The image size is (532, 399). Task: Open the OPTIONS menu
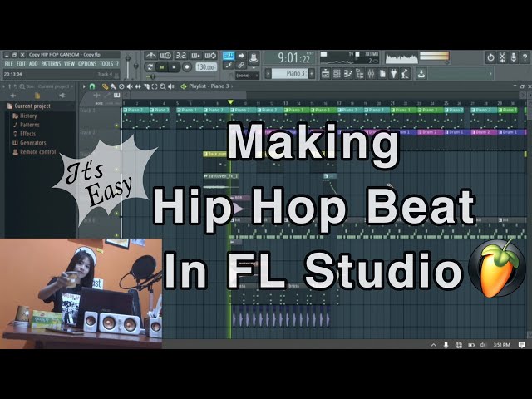coord(87,64)
